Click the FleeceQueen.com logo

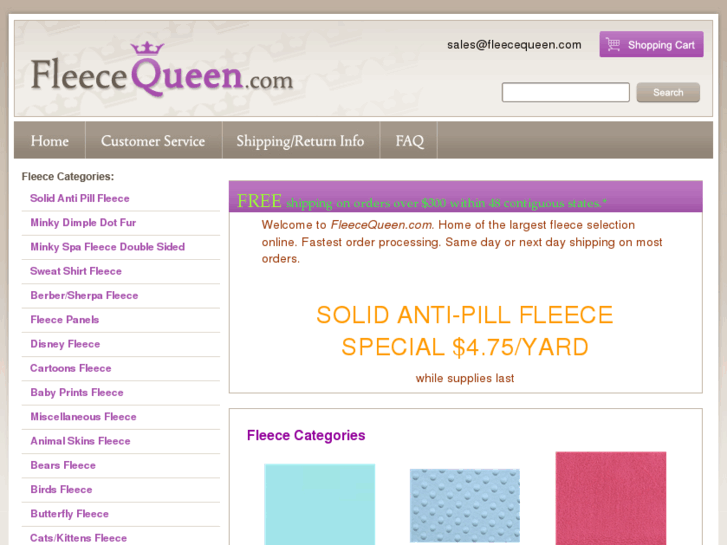click(162, 70)
